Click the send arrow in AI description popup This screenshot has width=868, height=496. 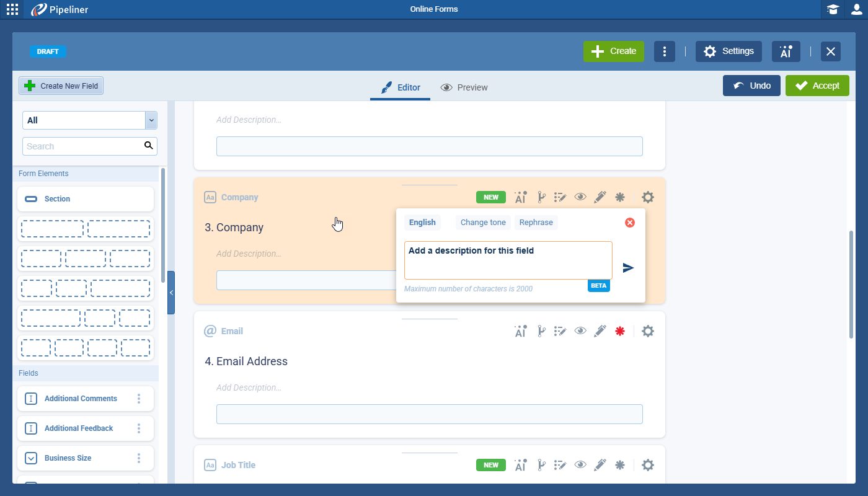tap(628, 268)
